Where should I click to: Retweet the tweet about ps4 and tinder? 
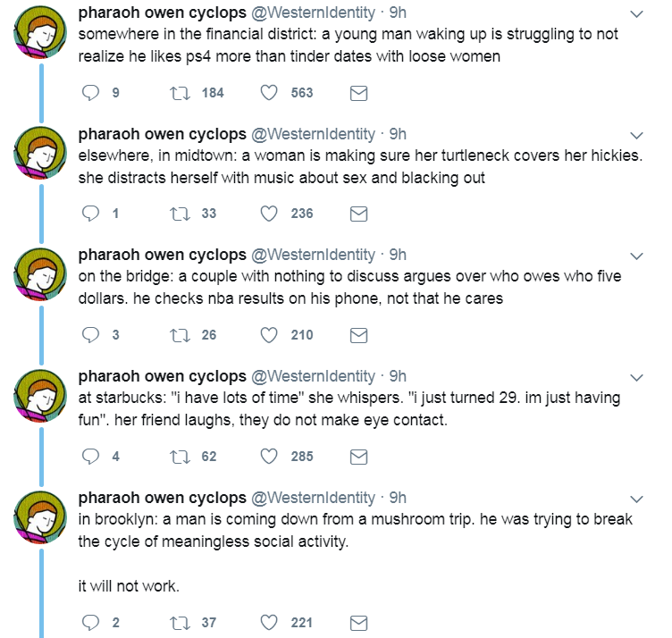[x=177, y=92]
